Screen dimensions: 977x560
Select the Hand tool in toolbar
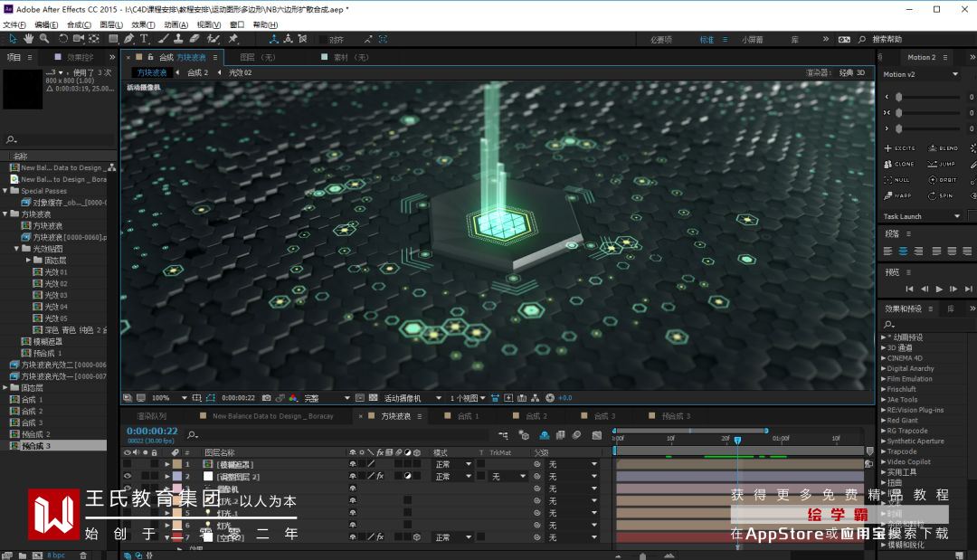pyautogui.click(x=29, y=39)
